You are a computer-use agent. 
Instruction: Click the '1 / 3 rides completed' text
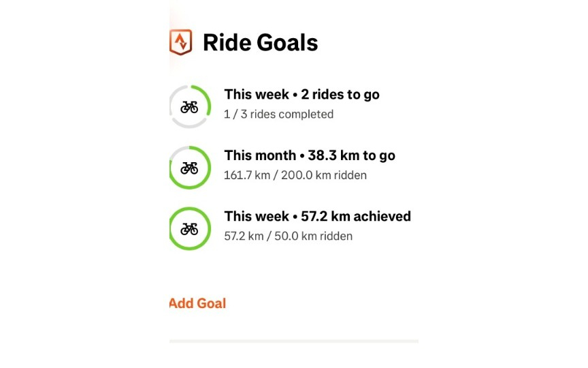click(x=278, y=114)
